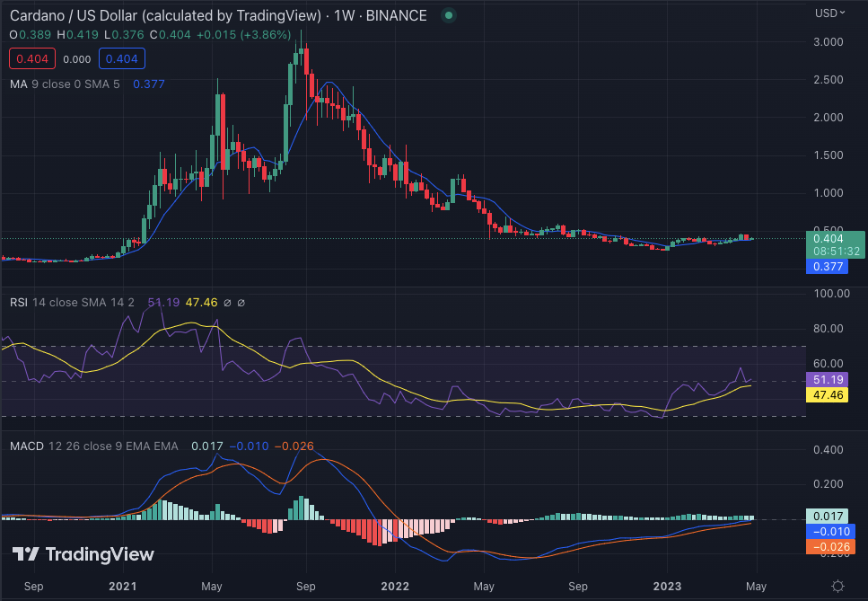Click the 08:51:32 bar countdown timer
The width and height of the screenshot is (868, 601).
836,252
